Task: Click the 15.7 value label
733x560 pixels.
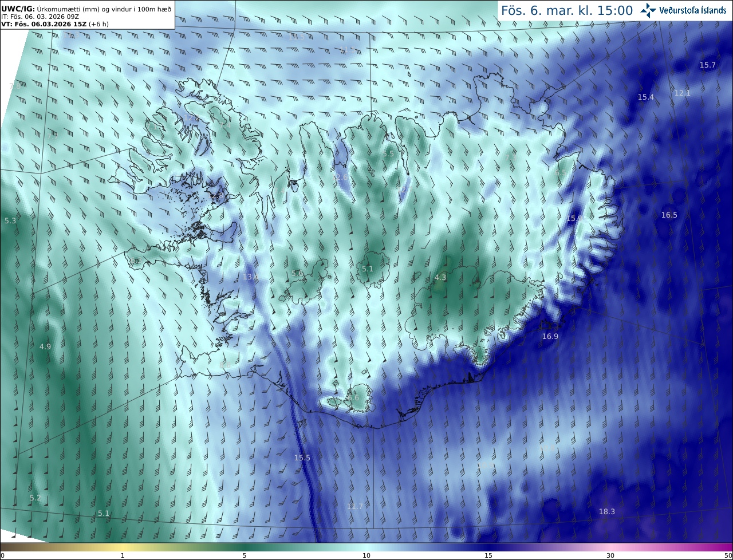Action: 708,65
